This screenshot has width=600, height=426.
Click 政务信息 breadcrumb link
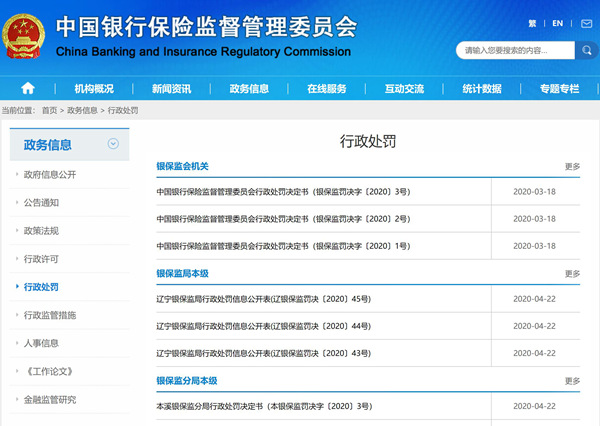click(x=82, y=111)
